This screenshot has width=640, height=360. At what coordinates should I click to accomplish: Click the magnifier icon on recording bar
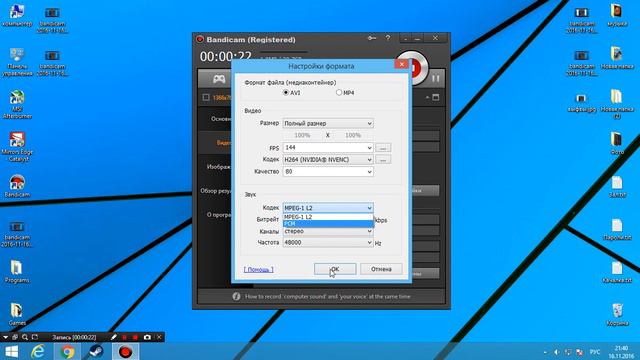(25, 337)
